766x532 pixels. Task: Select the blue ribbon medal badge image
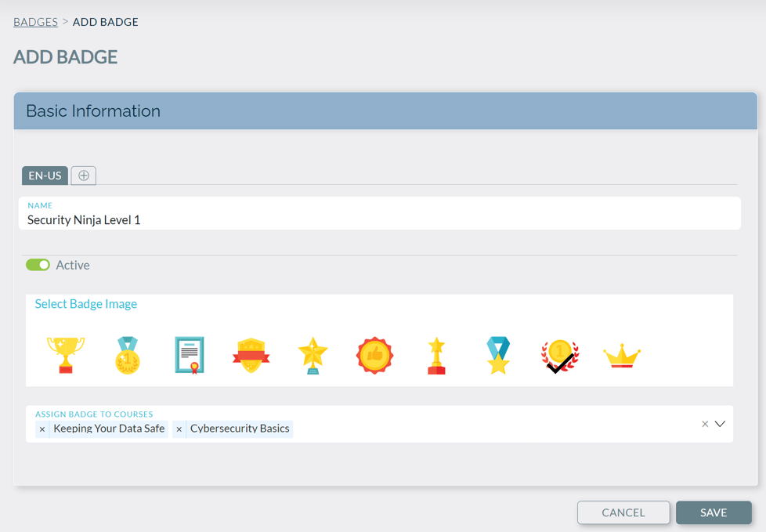tap(498, 354)
